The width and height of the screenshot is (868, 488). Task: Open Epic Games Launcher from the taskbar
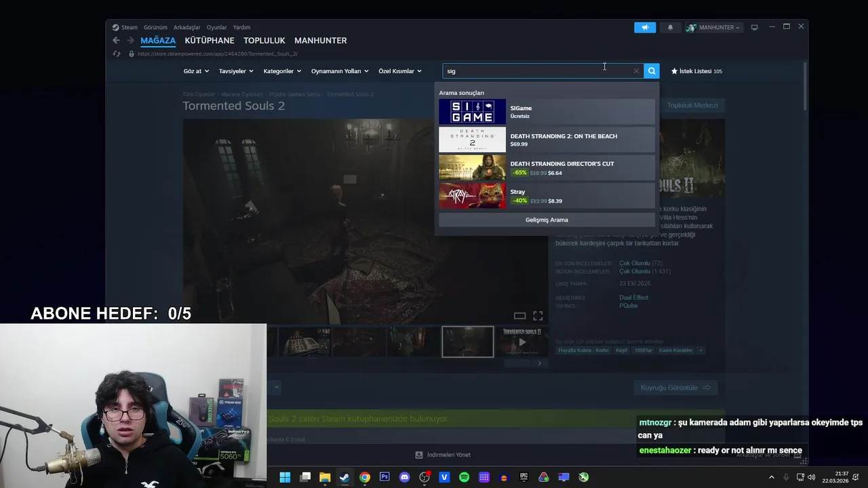click(x=524, y=477)
